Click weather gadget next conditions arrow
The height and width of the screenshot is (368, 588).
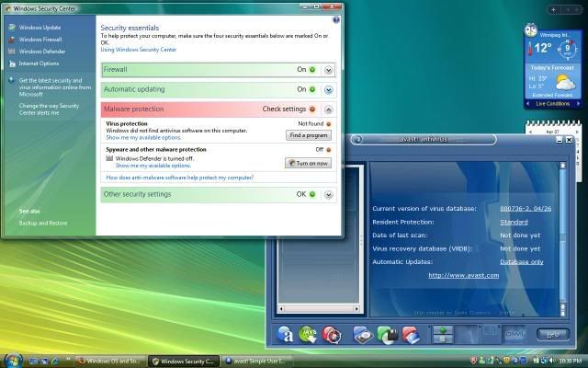578,104
